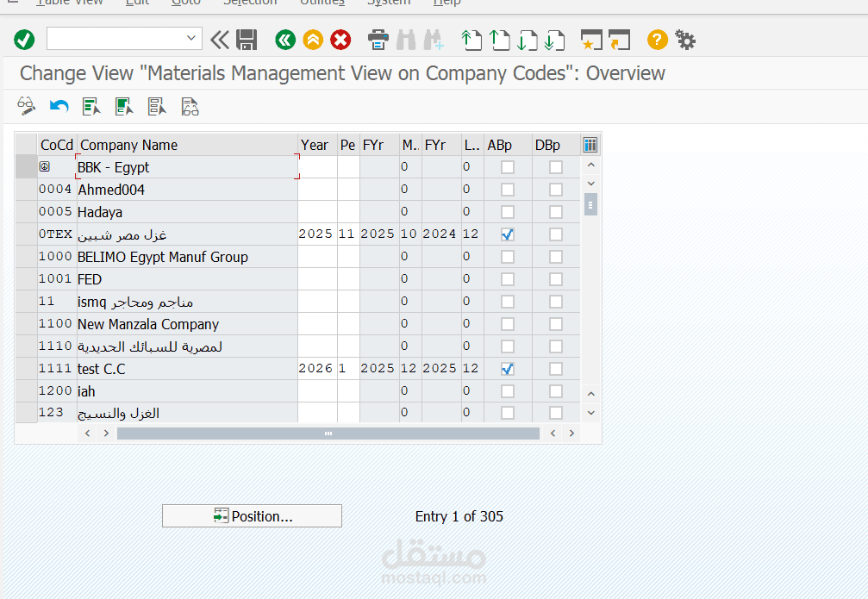Uncheck ABp for company 1111 test C.C
The height and width of the screenshot is (599, 868).
(x=507, y=368)
